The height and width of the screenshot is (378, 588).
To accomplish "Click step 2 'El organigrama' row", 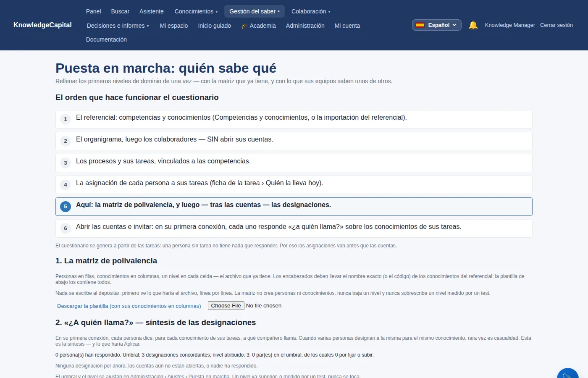I will click(294, 141).
